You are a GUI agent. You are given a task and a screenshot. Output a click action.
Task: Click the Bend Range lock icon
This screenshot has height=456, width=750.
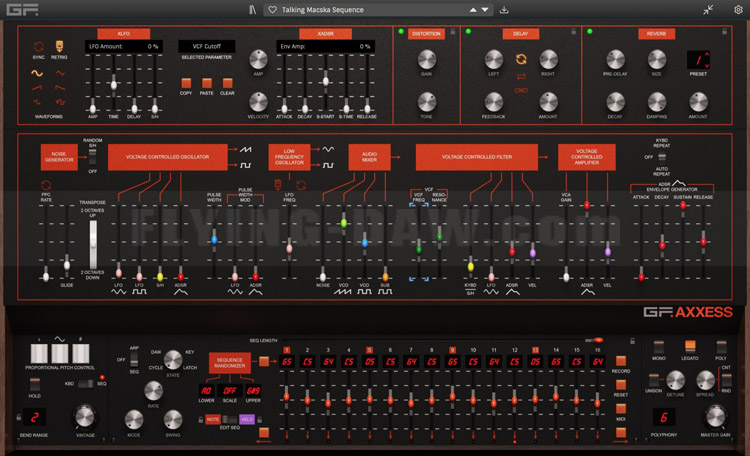pos(19,417)
